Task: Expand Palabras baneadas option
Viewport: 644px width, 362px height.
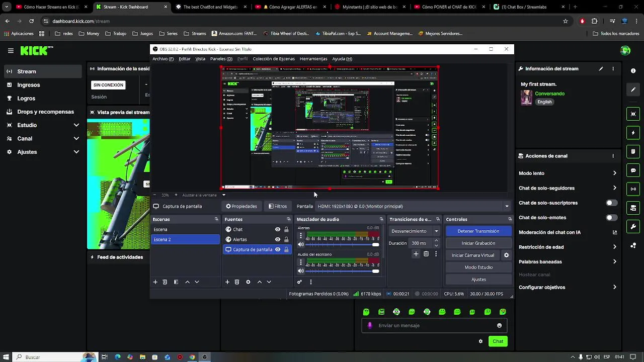Action: coord(614,262)
